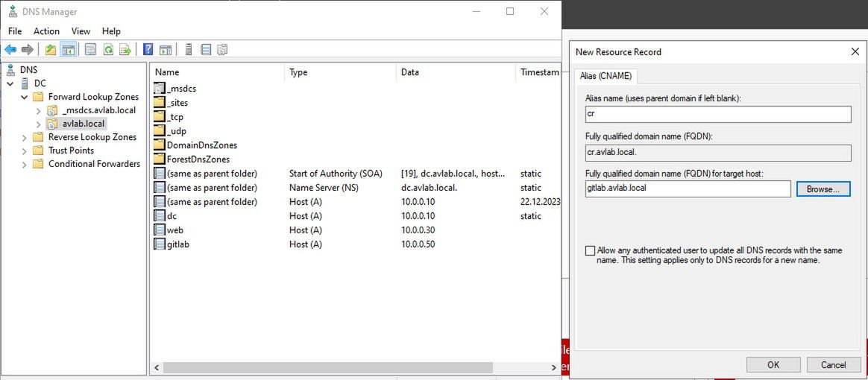Sort list by the Data column header

click(x=456, y=72)
